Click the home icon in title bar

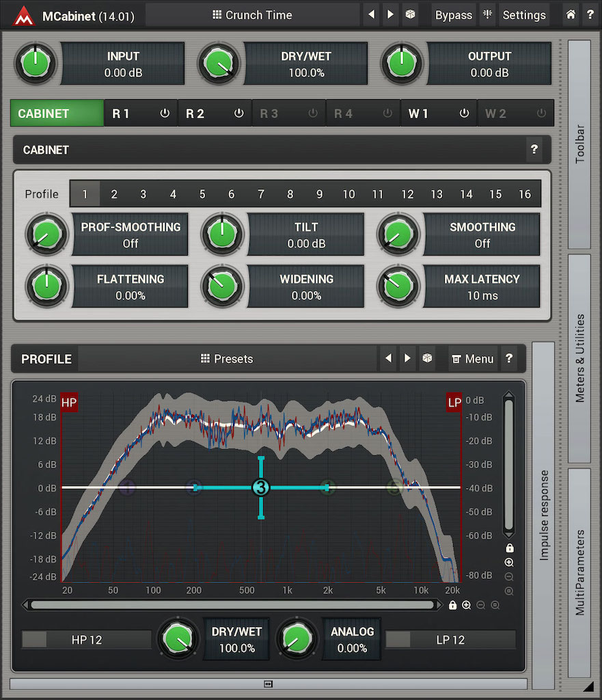[571, 14]
